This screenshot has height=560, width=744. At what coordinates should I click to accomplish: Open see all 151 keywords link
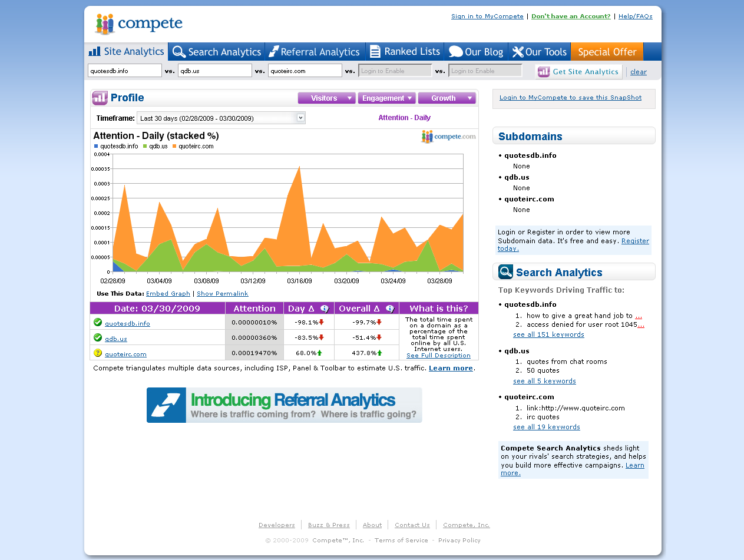[x=548, y=334]
